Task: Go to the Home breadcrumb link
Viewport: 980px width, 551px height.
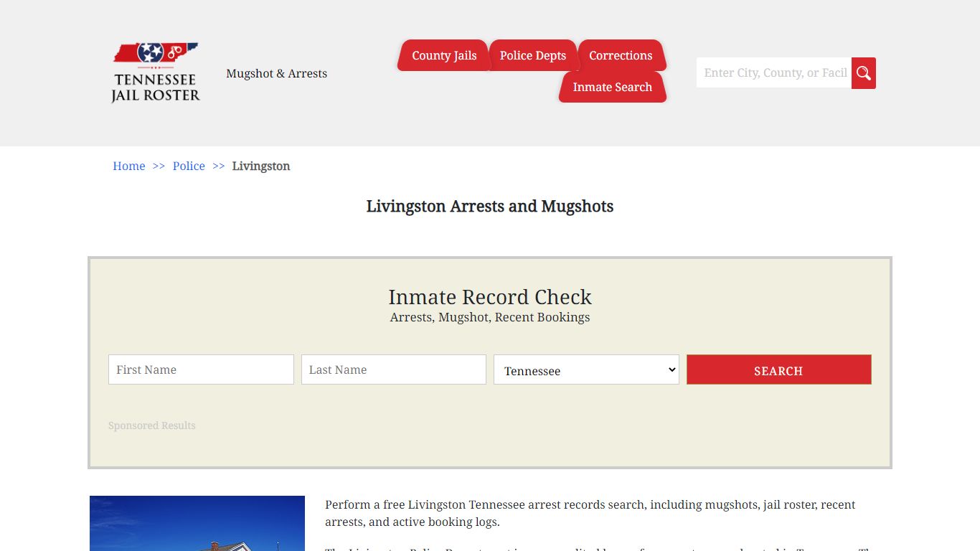Action: coord(129,166)
